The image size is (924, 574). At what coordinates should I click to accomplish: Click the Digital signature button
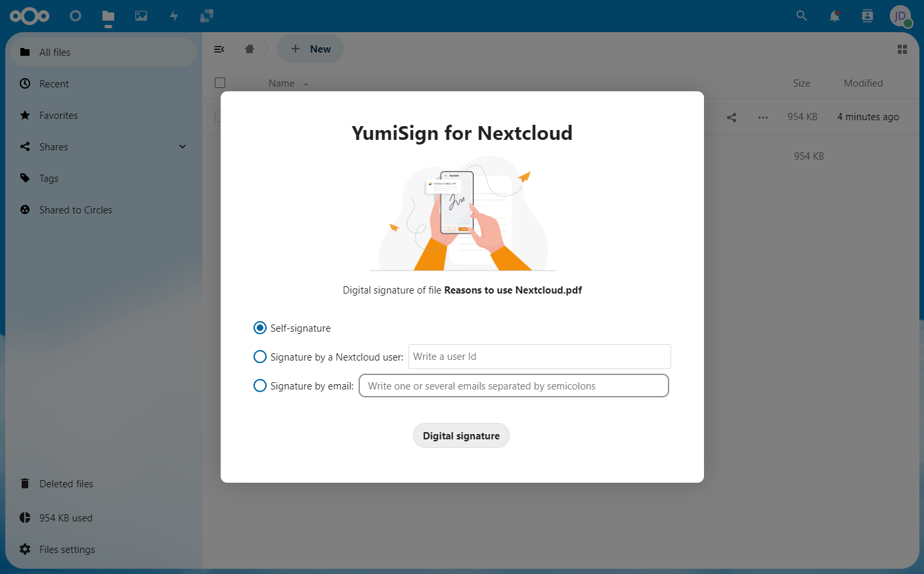pos(461,435)
